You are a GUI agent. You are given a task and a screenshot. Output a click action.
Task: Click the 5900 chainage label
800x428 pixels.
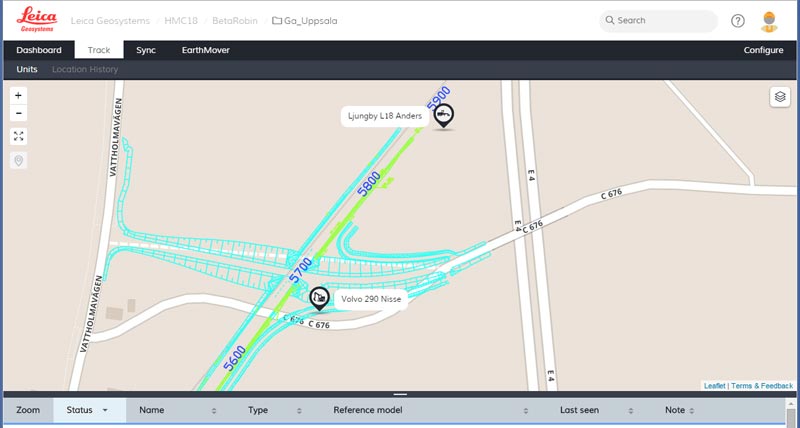click(439, 98)
